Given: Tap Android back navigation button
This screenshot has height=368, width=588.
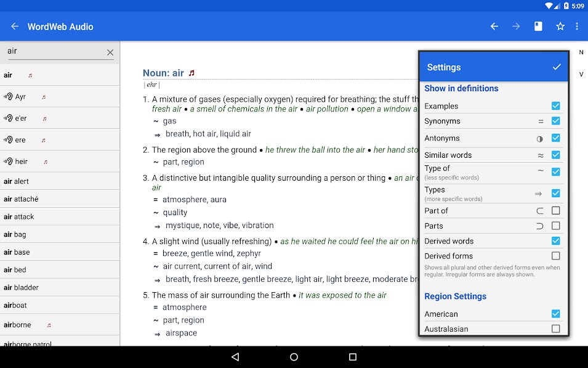Looking at the screenshot, I should 235,357.
